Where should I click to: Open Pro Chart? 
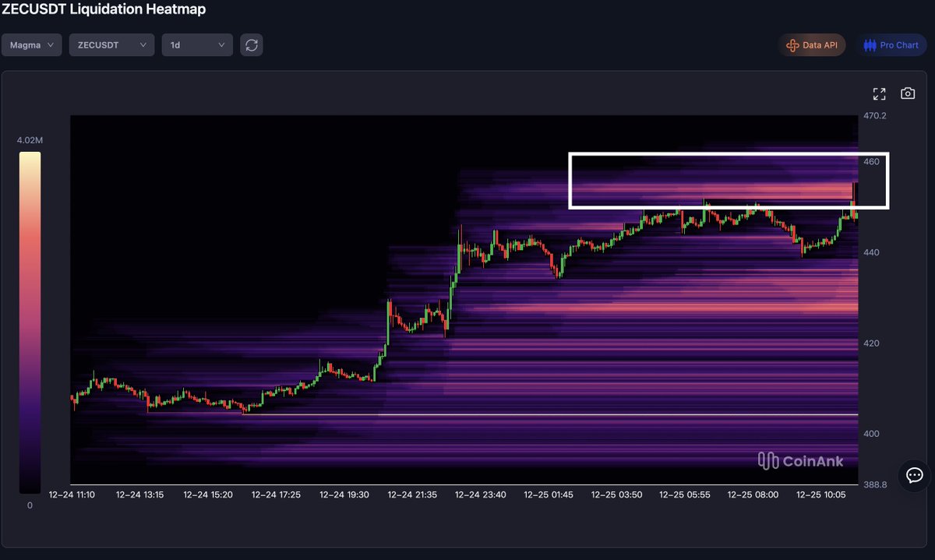coord(891,44)
